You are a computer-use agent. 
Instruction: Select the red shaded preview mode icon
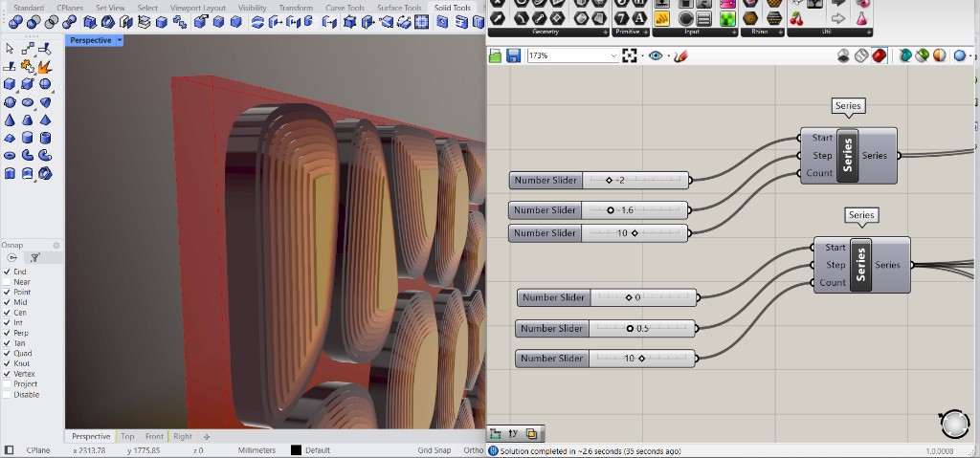(880, 55)
